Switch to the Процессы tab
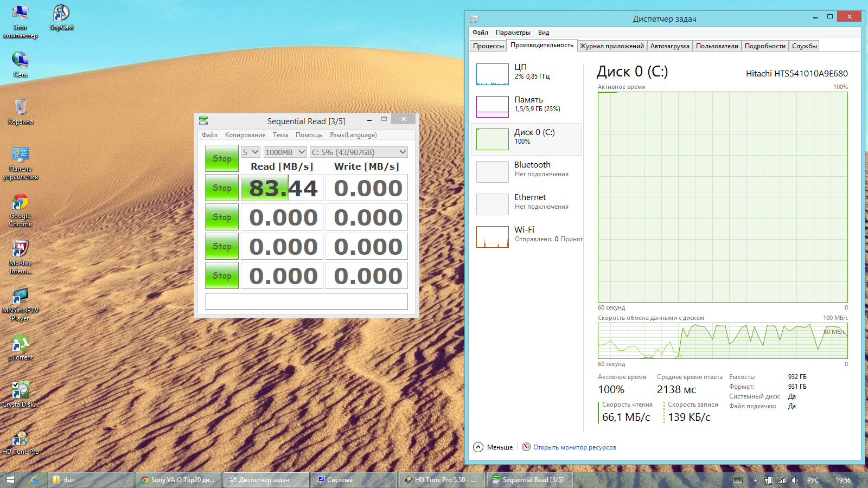 point(488,46)
